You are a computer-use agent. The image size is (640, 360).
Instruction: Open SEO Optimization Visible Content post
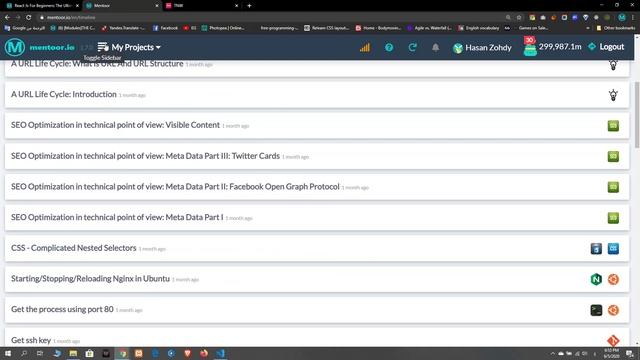click(115, 125)
